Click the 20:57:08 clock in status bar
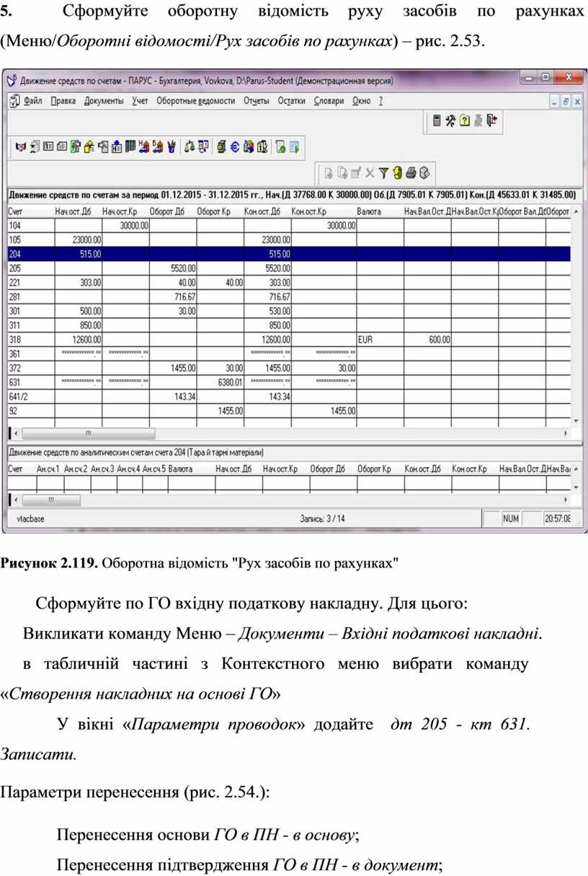588x876 pixels. point(558,518)
